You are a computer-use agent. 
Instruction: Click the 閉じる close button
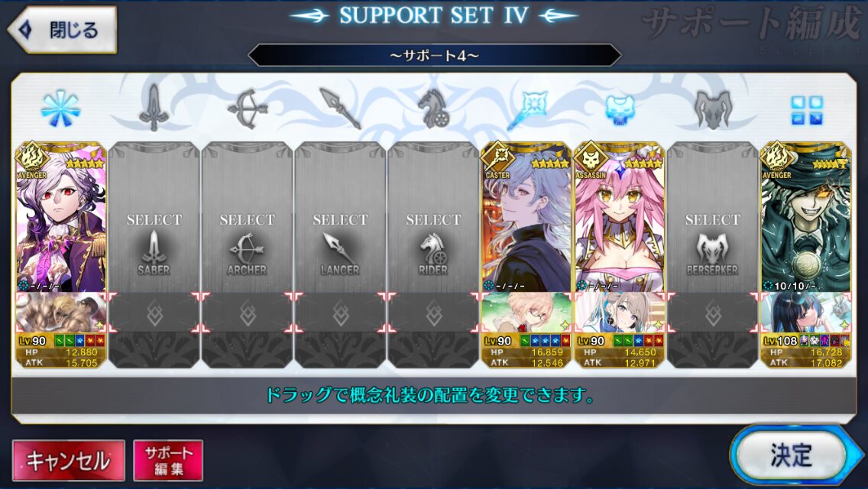(x=62, y=30)
